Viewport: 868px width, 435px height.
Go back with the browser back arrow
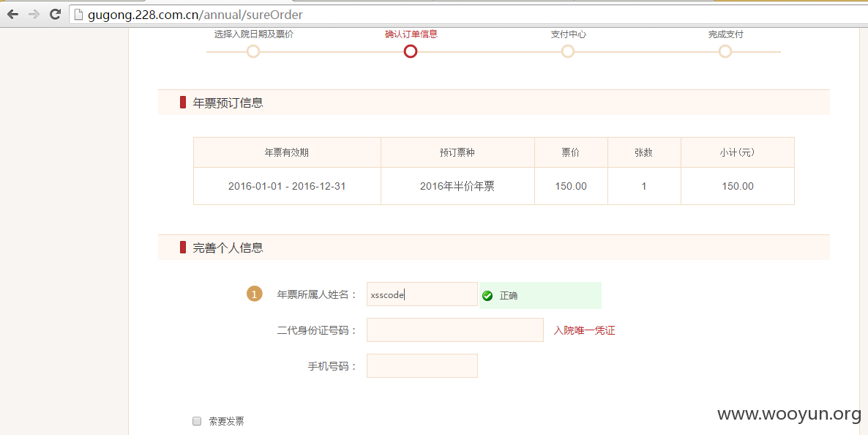click(x=12, y=15)
